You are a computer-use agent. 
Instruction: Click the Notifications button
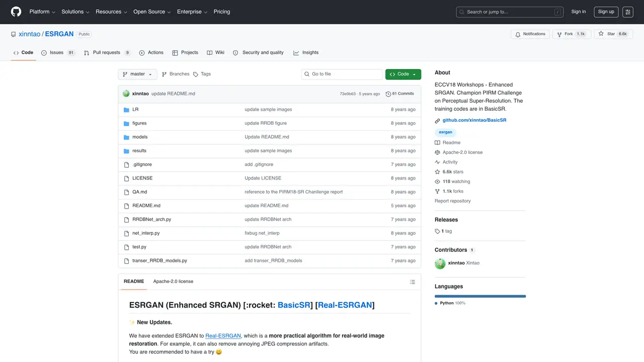point(530,34)
